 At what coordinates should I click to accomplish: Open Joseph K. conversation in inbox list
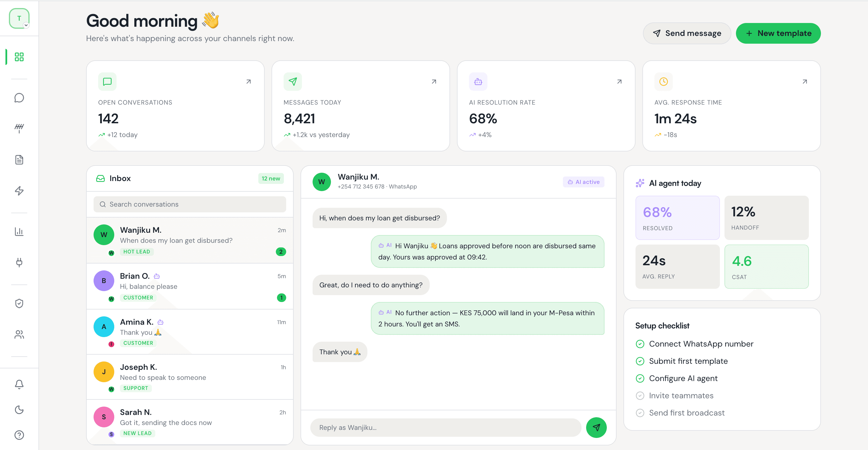point(190,377)
